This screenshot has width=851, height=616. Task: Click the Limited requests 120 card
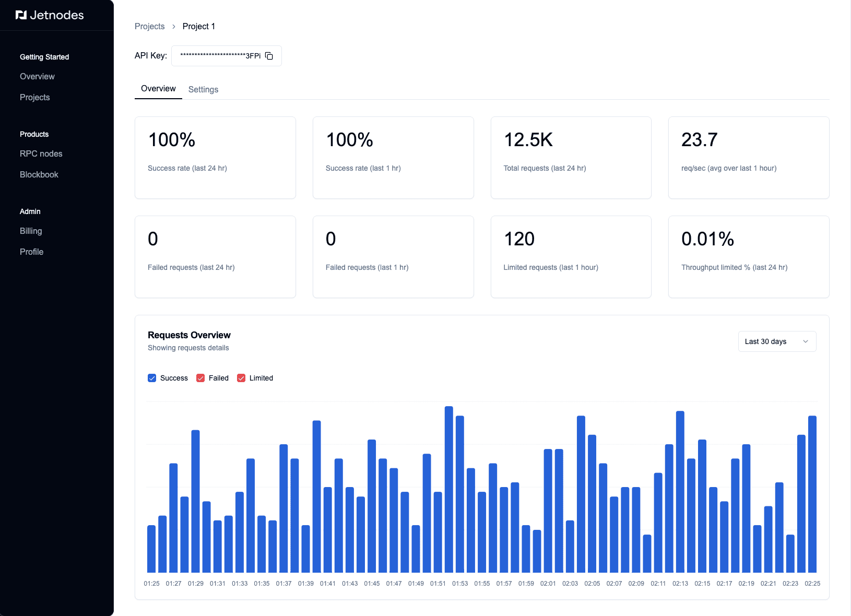pyautogui.click(x=571, y=256)
